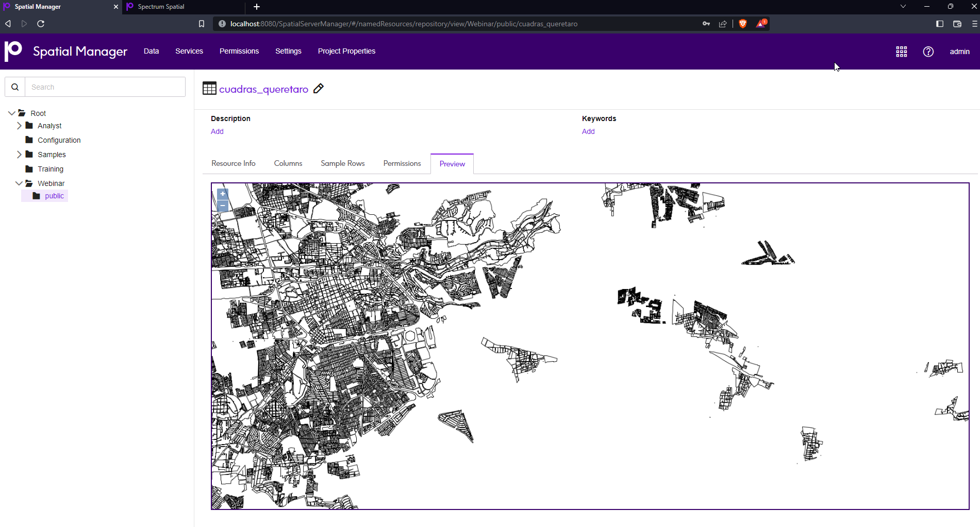This screenshot has height=527, width=980.
Task: Open Brave shields lion icon
Action: point(743,24)
